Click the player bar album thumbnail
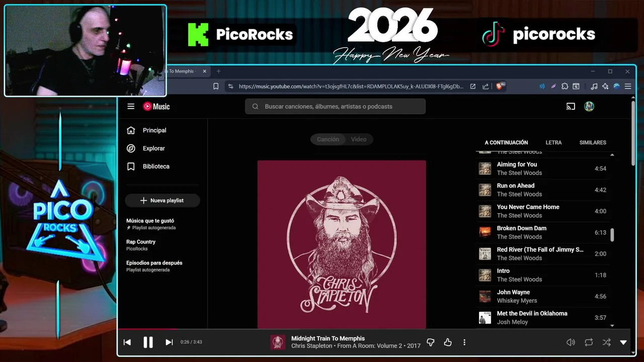This screenshot has width=644, height=362. tap(278, 342)
